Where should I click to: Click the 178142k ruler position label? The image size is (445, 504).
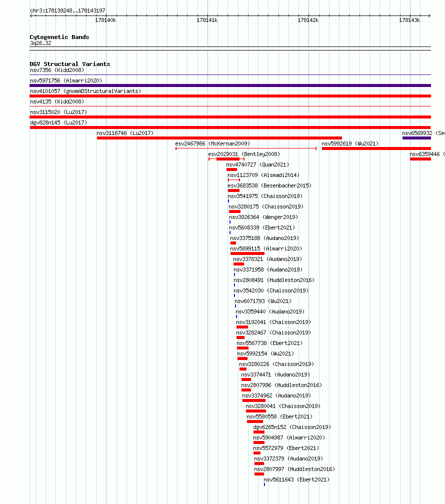pyautogui.click(x=308, y=20)
